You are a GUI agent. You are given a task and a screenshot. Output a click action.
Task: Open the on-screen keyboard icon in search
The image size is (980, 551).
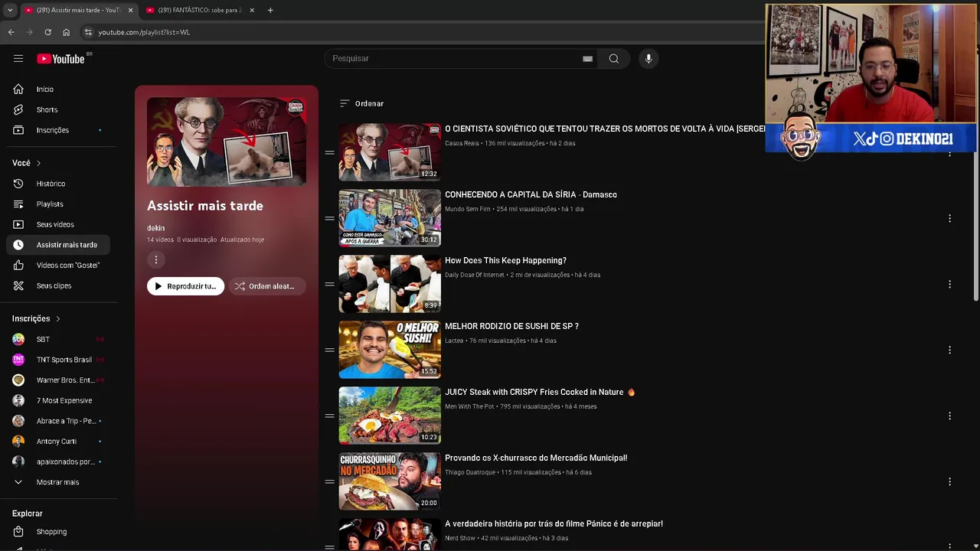click(x=587, y=59)
